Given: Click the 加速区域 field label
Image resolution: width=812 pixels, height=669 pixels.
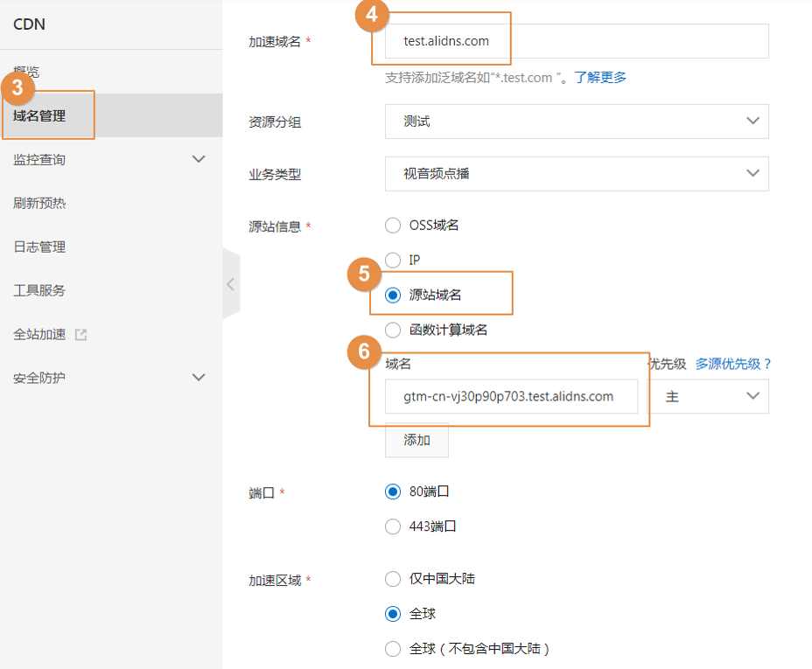Looking at the screenshot, I should coord(275,581).
